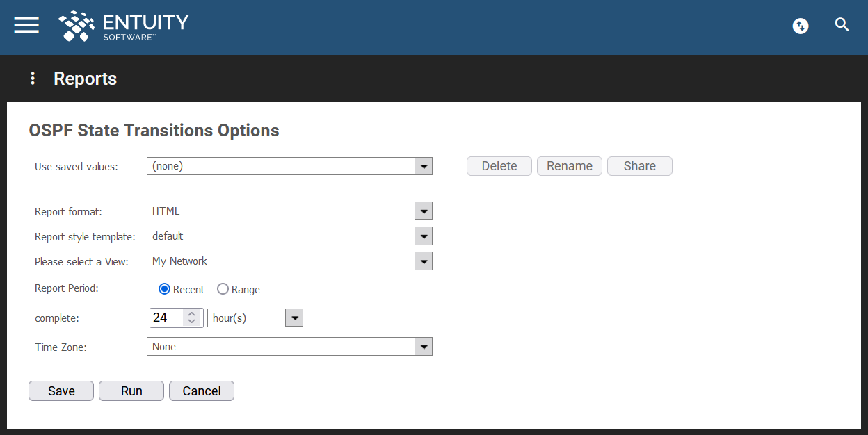Click the Entuity Software logo

click(124, 26)
